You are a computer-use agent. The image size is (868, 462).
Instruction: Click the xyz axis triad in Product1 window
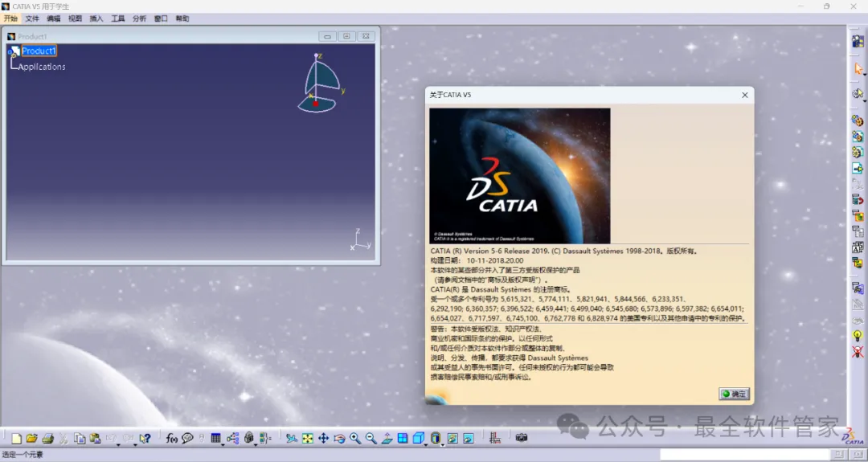coord(360,239)
